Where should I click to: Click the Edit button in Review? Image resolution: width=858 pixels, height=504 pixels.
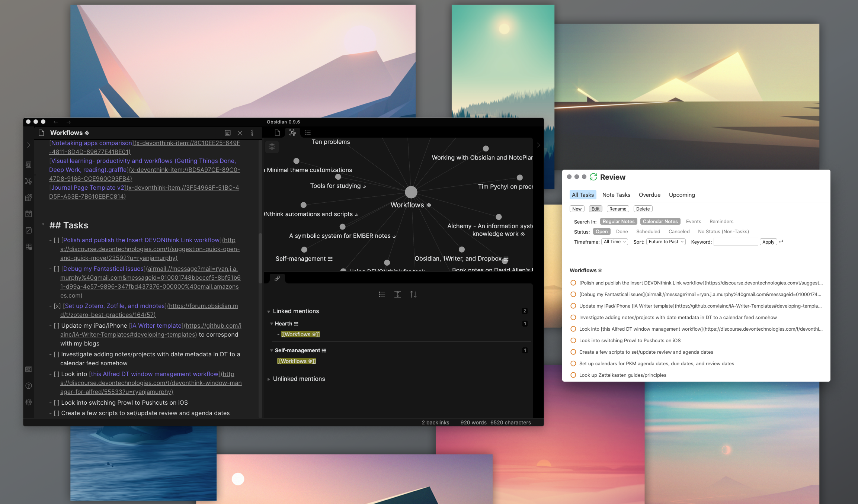pyautogui.click(x=595, y=209)
